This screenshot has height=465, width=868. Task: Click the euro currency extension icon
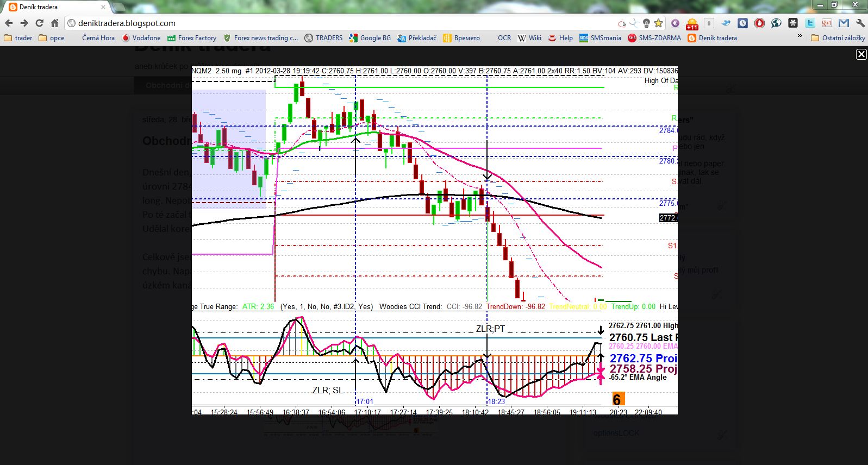(675, 23)
